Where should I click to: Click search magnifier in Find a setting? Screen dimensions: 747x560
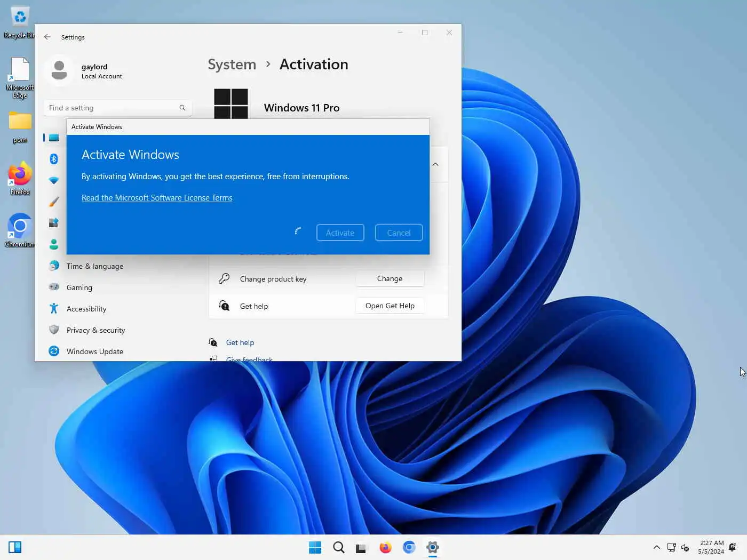click(x=182, y=108)
